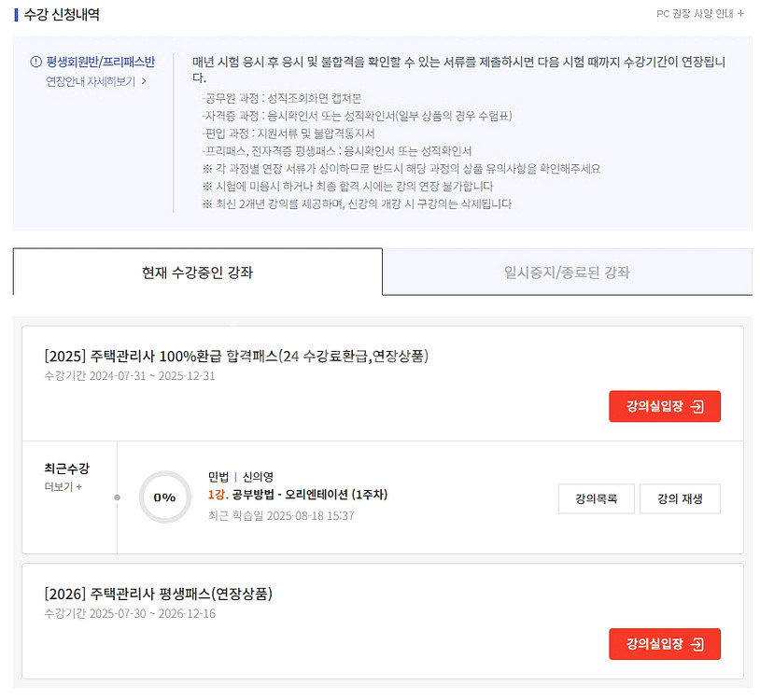Image resolution: width=760 pixels, height=700 pixels.
Task: Click the 민법 | 신의영 subject label
Action: coord(247,476)
